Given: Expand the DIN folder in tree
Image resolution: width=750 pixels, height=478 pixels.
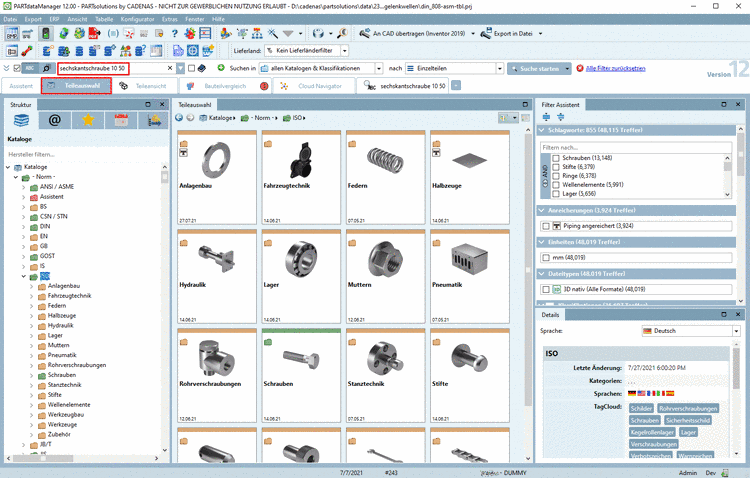Looking at the screenshot, I should coord(23,226).
